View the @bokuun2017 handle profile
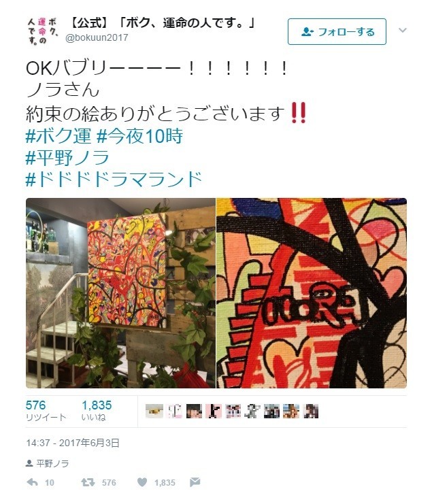Viewport: 432px width, 504px height. pos(97,37)
